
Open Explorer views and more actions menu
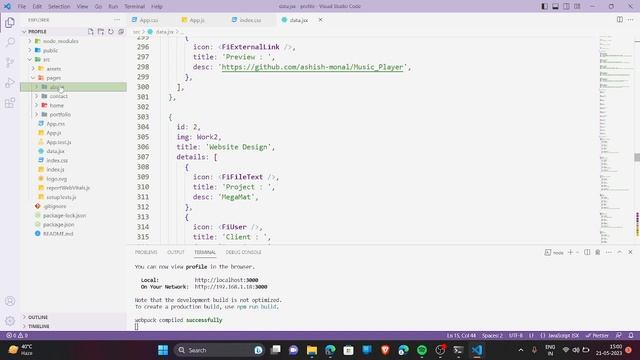[x=117, y=20]
